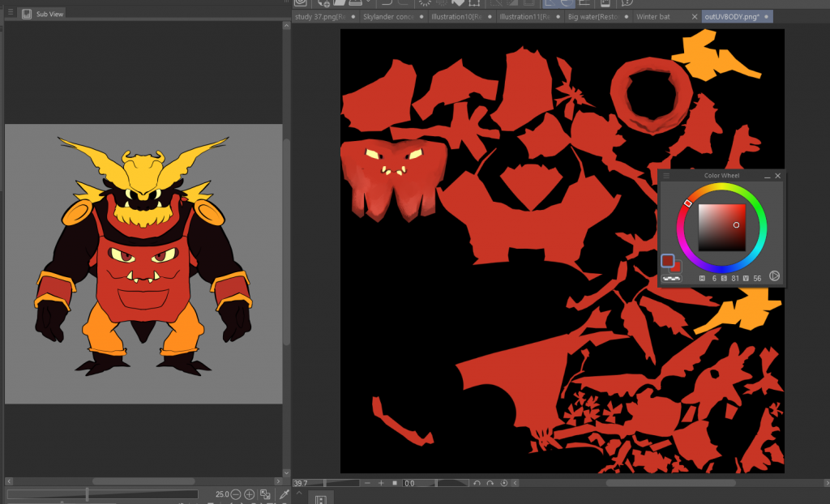The image size is (830, 504).
Task: Select the transparent color swatch
Action: 672,279
